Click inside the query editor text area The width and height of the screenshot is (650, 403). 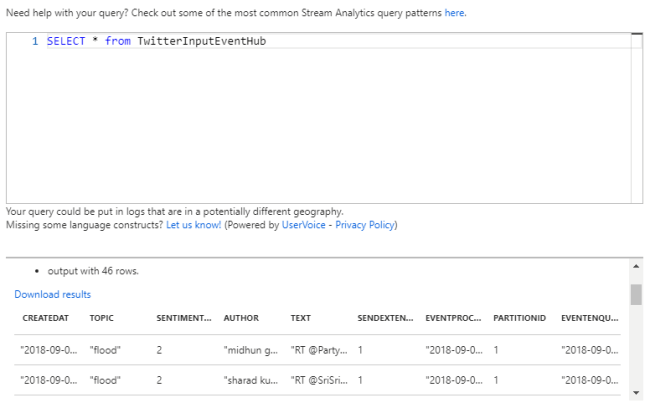pos(320,120)
